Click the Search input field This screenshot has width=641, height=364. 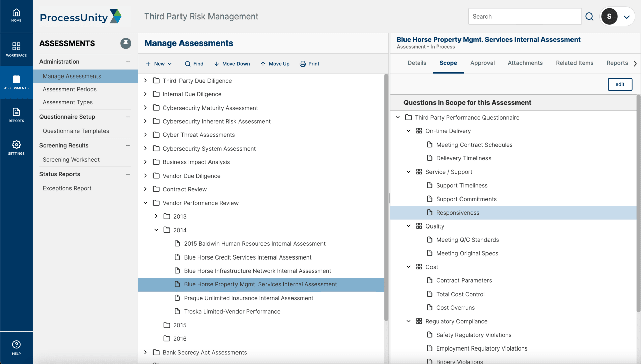click(x=525, y=17)
